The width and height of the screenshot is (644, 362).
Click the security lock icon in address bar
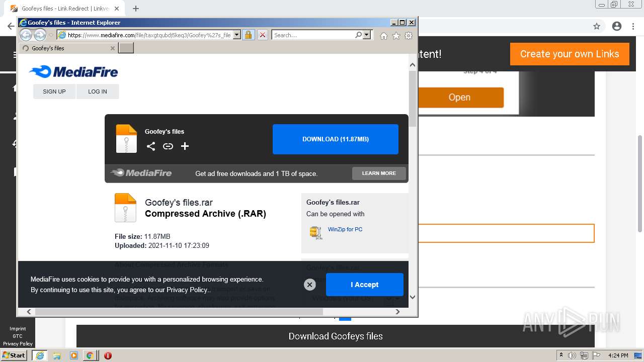click(248, 35)
